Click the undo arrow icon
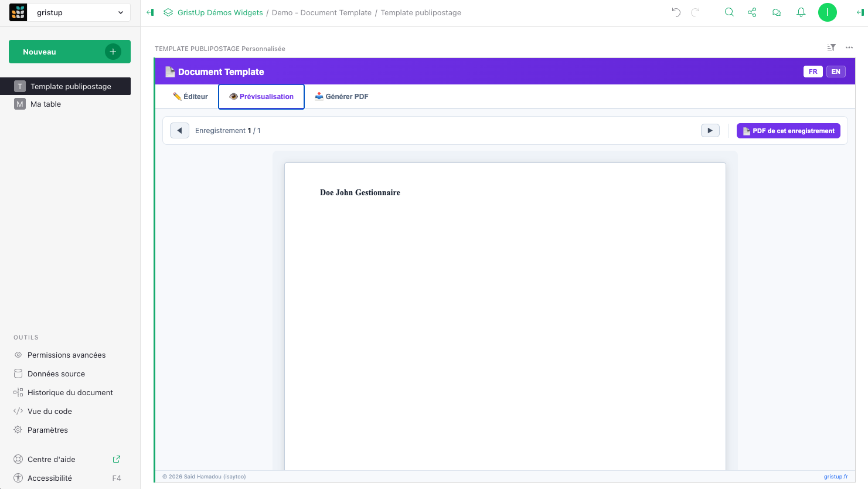This screenshot has height=489, width=868. 676,12
